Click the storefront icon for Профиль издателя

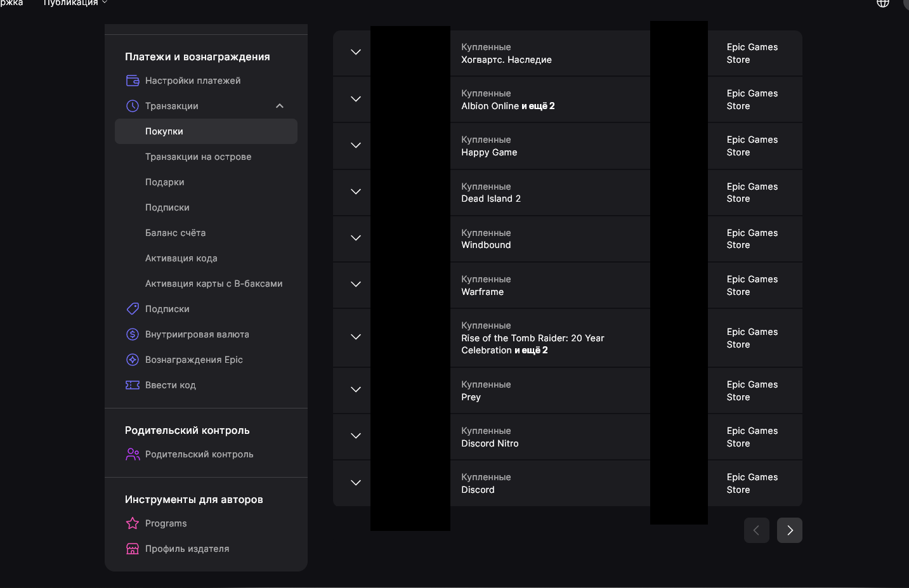point(133,549)
